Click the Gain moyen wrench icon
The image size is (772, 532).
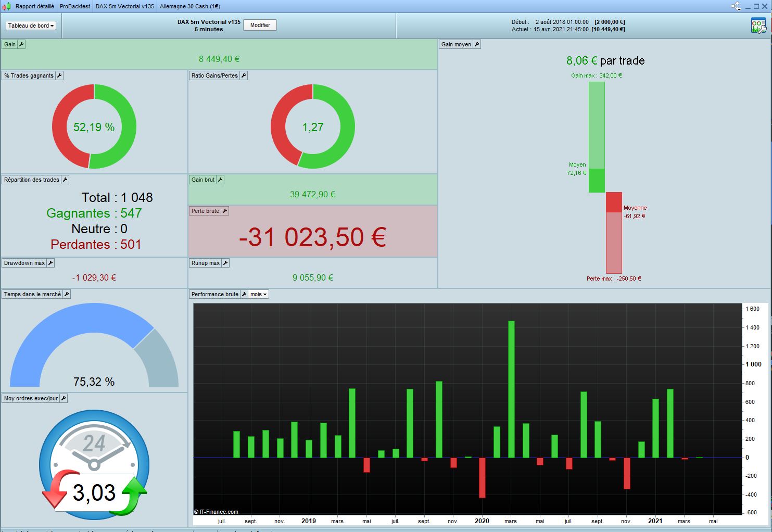pyautogui.click(x=477, y=44)
